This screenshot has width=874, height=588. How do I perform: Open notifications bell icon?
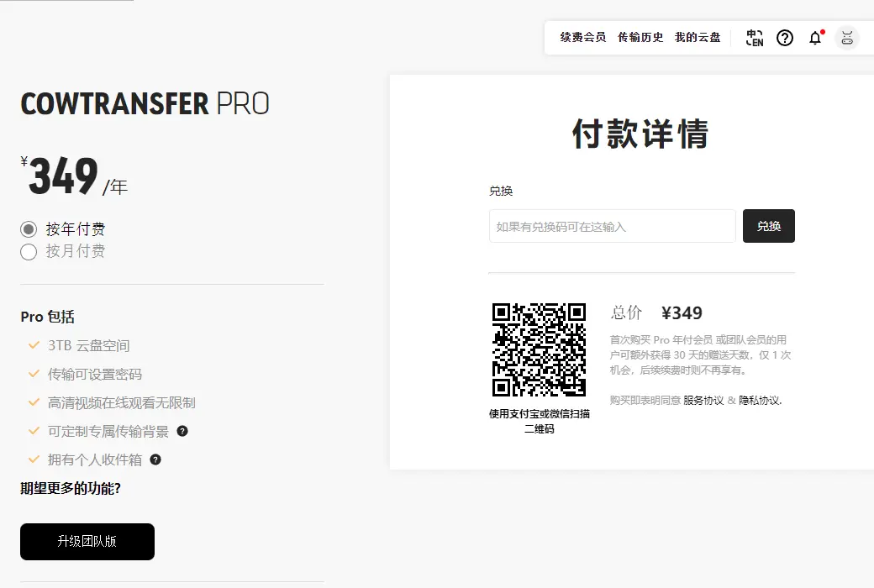pos(815,38)
